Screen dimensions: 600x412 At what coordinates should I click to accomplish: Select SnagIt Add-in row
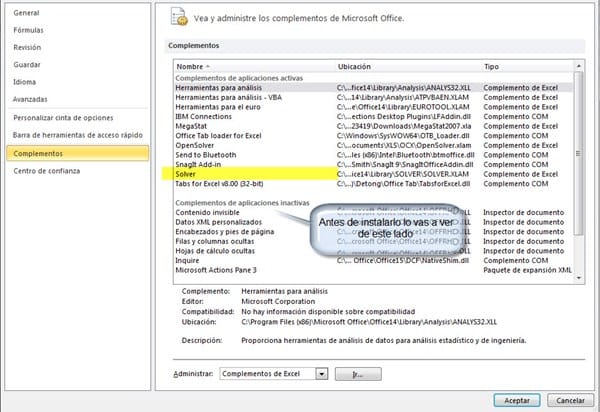373,164
